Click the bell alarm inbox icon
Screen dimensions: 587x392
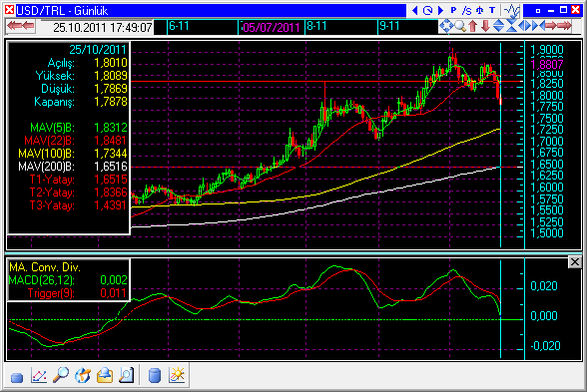pos(105,375)
